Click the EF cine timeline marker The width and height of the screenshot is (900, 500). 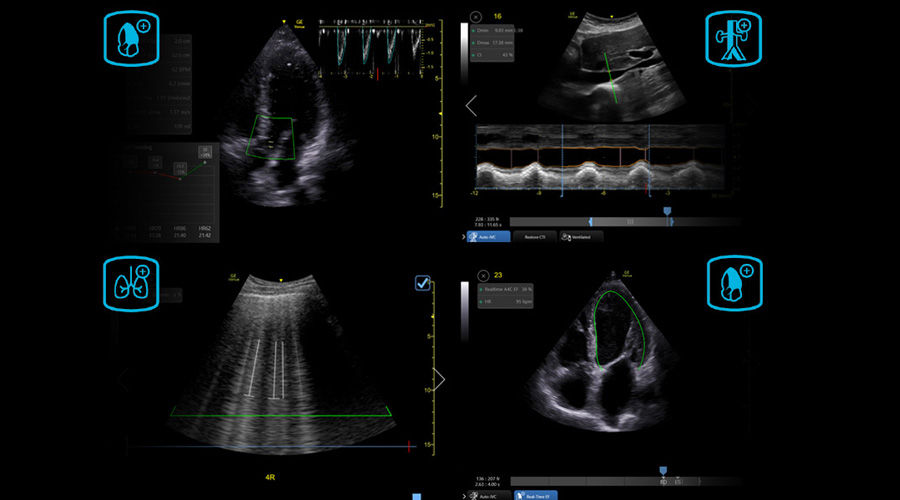[x=662, y=470]
